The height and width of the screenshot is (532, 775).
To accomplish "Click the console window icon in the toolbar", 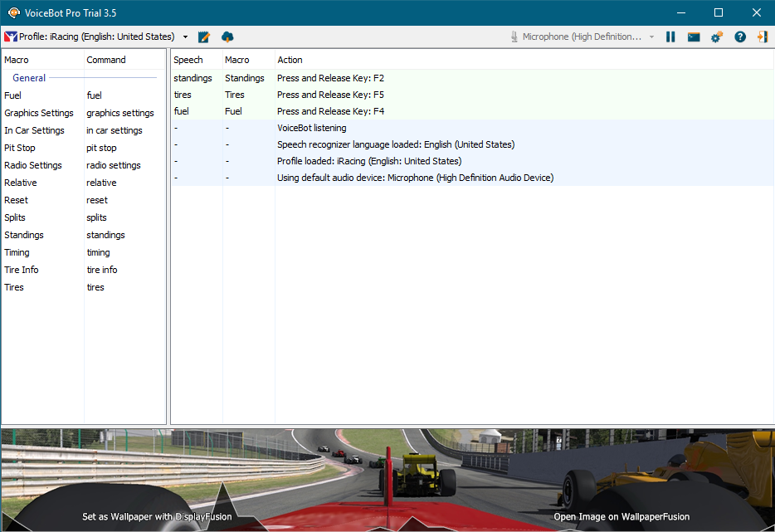I will pos(694,37).
